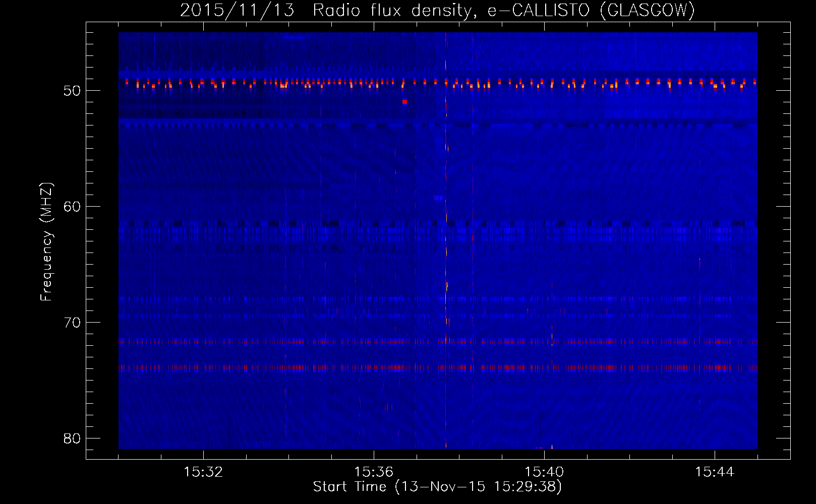Click the 15:40 time tick label
Screen dimensions: 816x504
[x=544, y=472]
